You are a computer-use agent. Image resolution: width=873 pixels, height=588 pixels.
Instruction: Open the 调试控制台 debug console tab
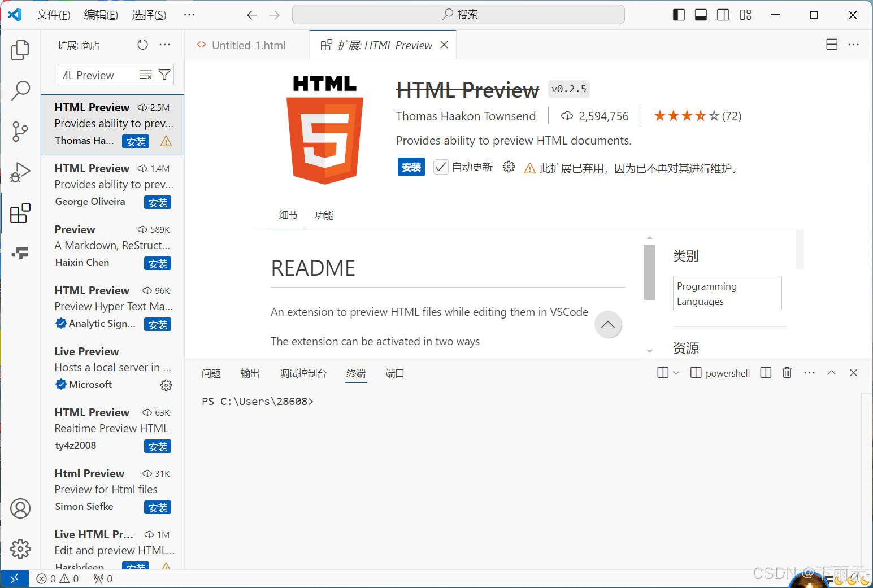point(303,373)
